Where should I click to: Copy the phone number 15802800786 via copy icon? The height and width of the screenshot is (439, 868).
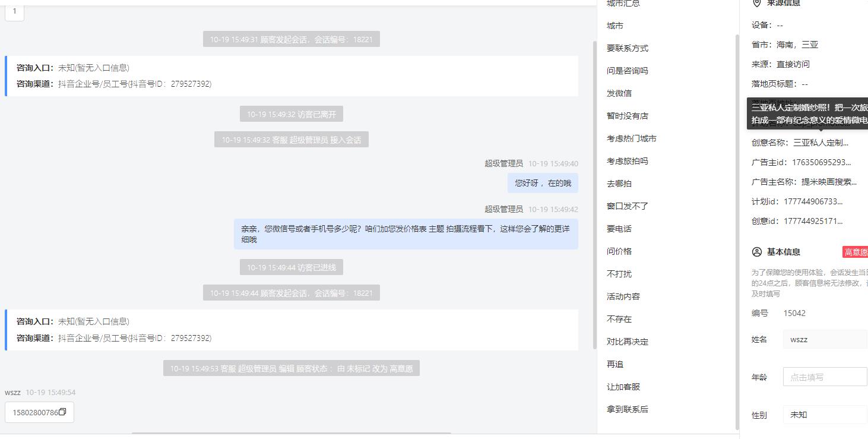coord(62,412)
